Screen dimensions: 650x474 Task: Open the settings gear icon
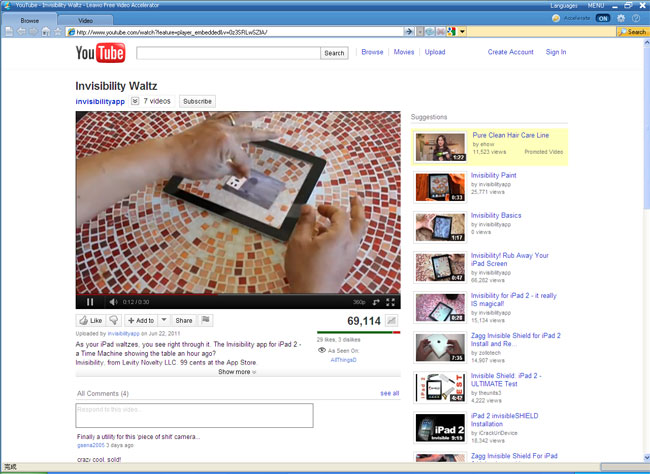click(621, 18)
